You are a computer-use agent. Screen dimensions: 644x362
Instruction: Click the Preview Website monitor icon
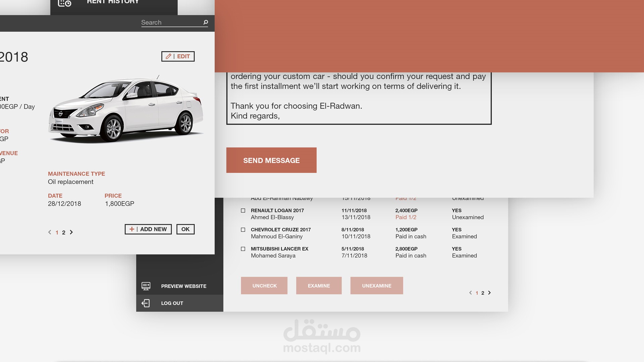click(146, 286)
